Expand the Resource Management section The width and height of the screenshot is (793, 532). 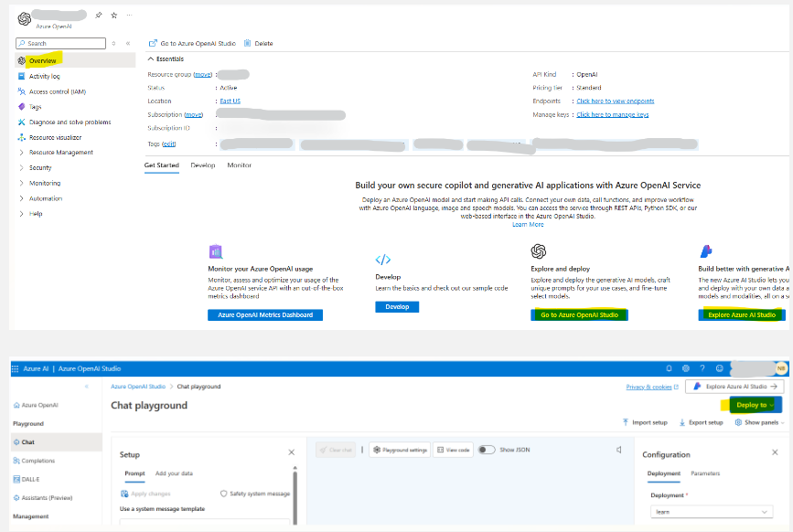pos(61,152)
